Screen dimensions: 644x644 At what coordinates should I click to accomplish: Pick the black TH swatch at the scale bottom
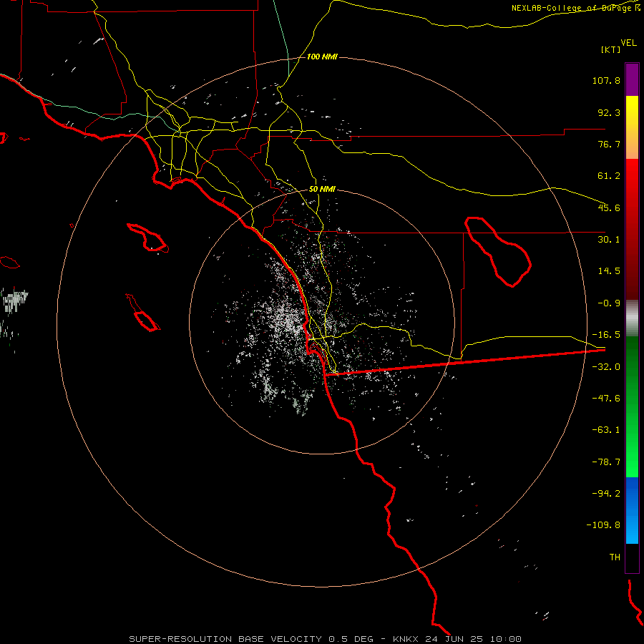pos(632,558)
